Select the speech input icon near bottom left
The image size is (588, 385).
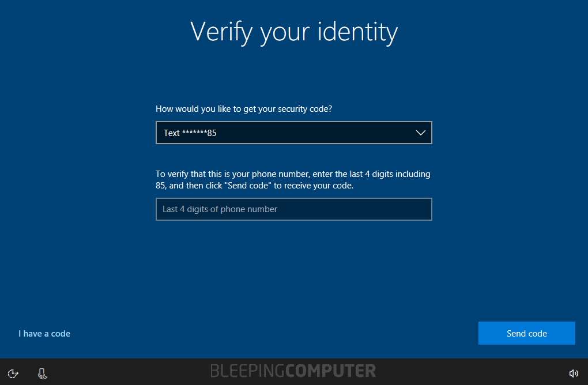click(42, 373)
